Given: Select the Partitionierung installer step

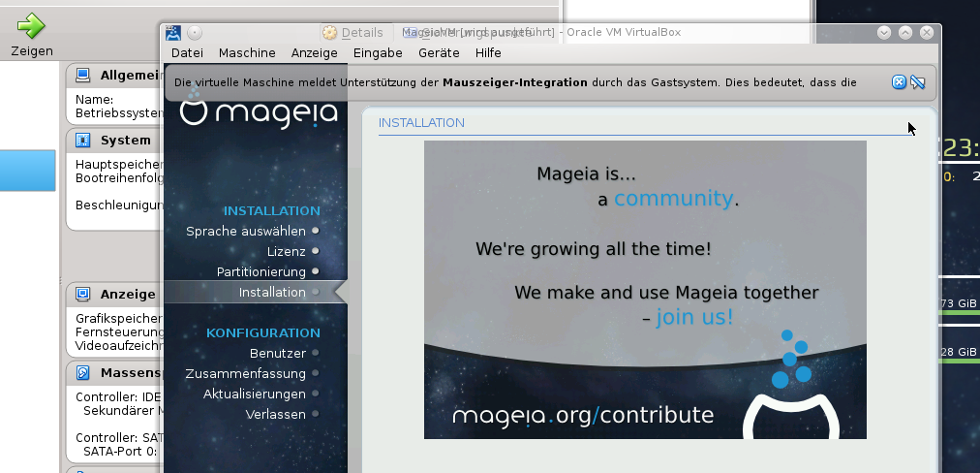Looking at the screenshot, I should coord(268,271).
